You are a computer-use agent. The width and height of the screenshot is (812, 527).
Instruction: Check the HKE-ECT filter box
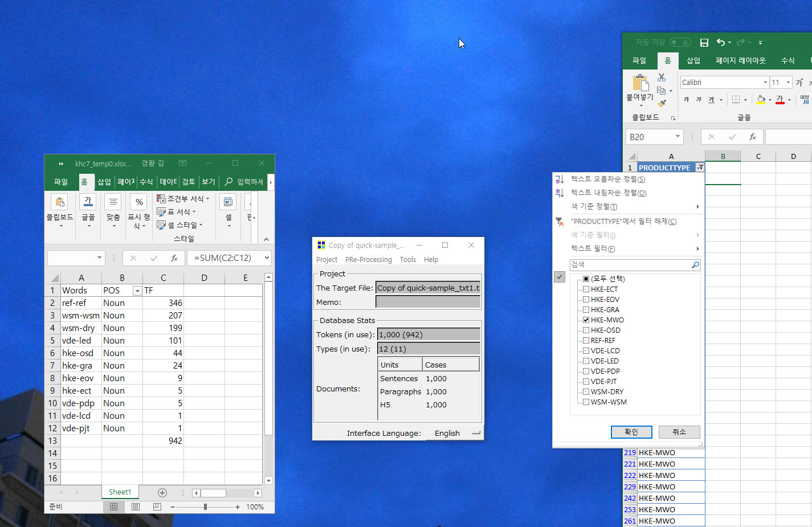point(586,289)
